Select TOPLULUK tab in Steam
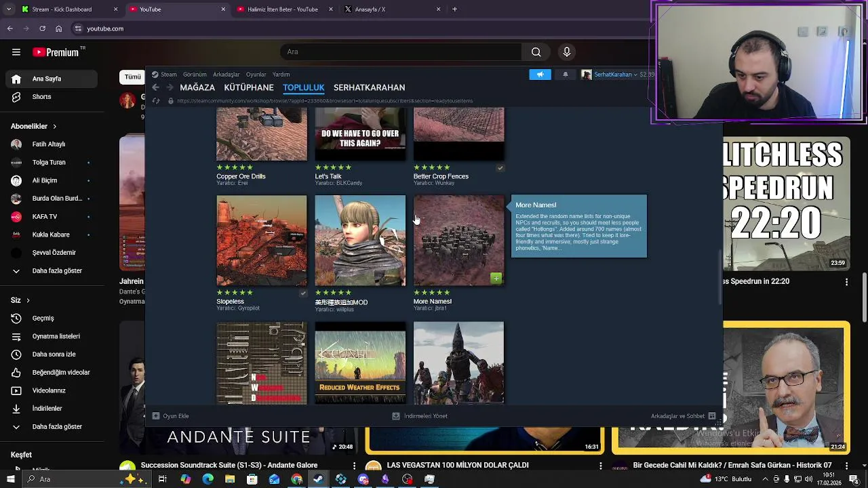Image resolution: width=868 pixels, height=488 pixels. pyautogui.click(x=304, y=87)
